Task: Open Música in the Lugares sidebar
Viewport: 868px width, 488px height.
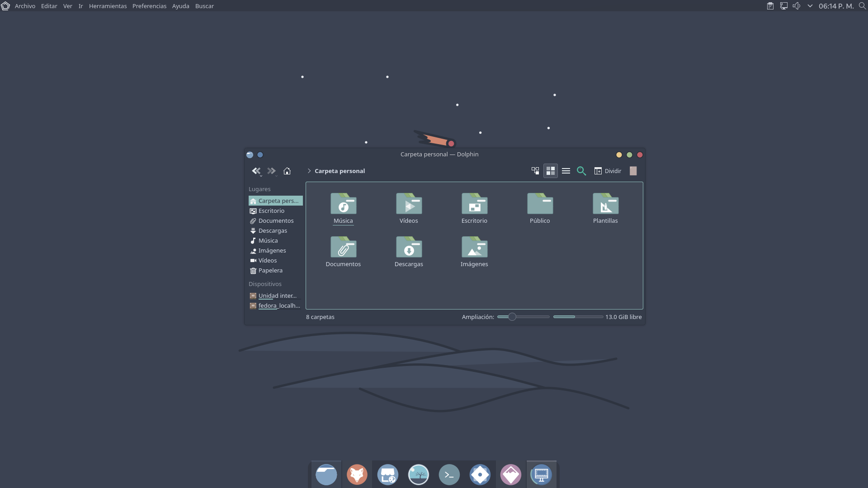Action: tap(276, 240)
